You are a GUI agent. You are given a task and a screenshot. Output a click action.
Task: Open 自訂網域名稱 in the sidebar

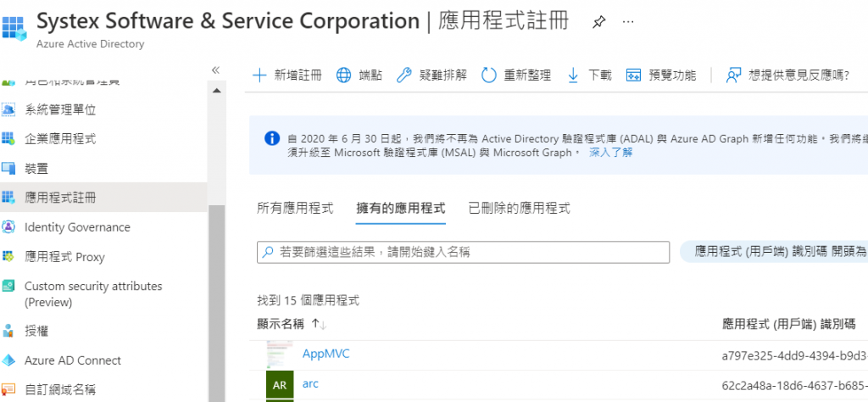point(60,389)
